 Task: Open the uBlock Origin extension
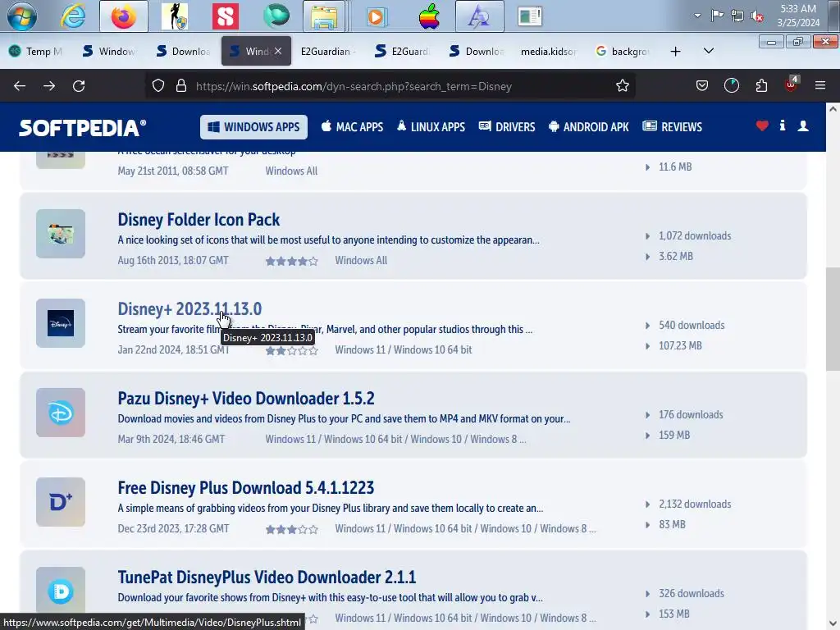792,85
